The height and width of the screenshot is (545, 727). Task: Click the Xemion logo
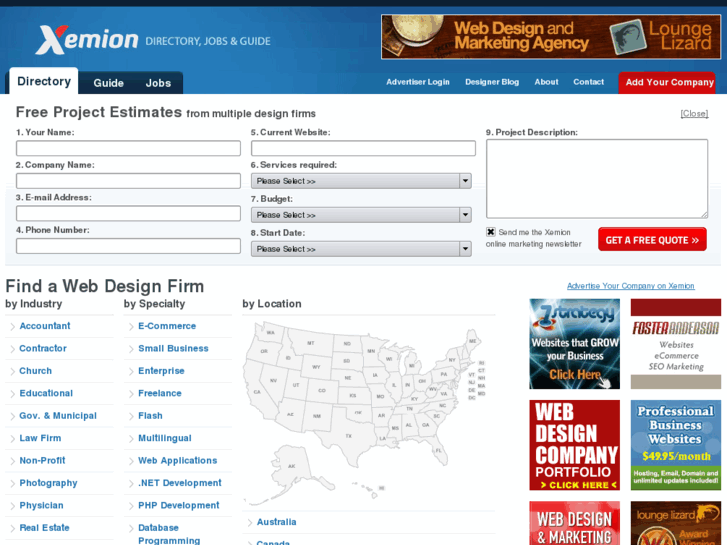coord(87,40)
